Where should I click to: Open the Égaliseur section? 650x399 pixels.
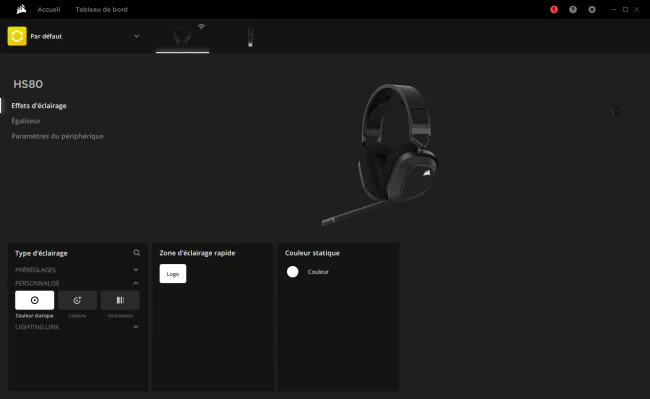[26, 121]
